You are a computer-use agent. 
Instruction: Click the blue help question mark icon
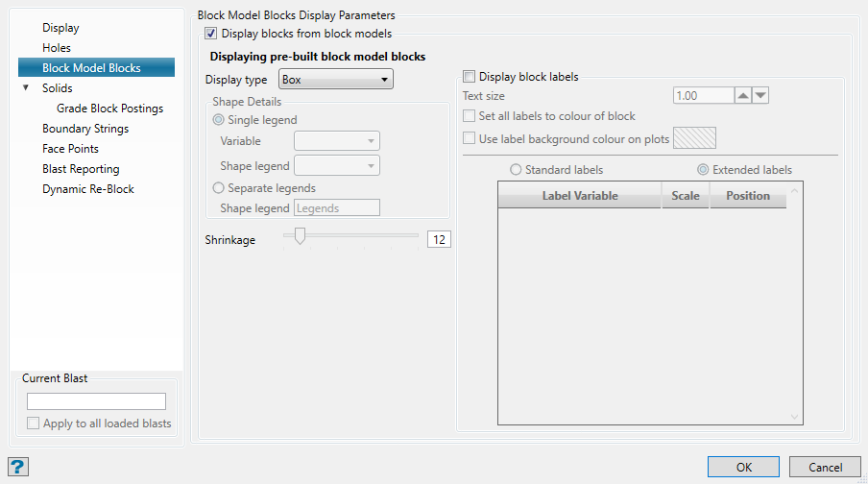pyautogui.click(x=18, y=467)
